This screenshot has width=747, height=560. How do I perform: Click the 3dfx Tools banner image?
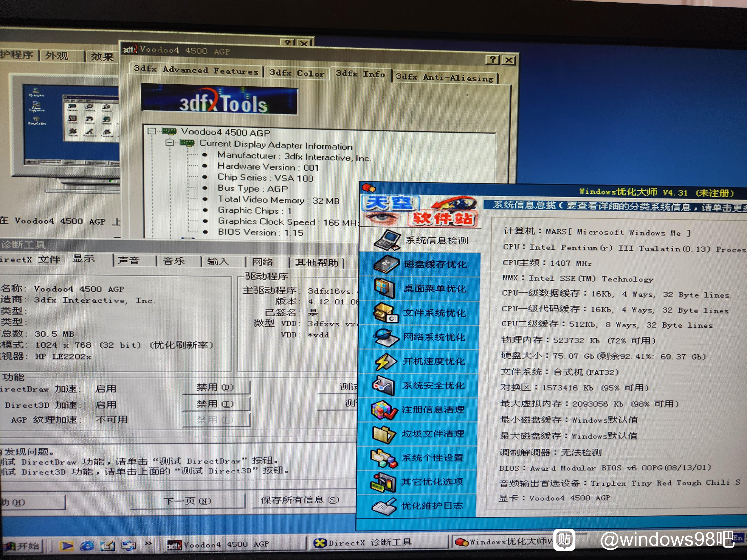tap(219, 99)
